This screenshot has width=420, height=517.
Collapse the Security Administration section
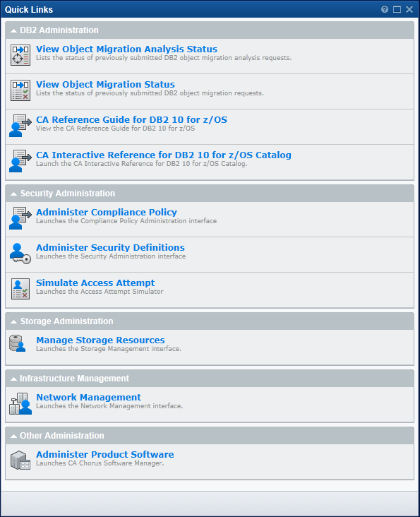[13, 194]
